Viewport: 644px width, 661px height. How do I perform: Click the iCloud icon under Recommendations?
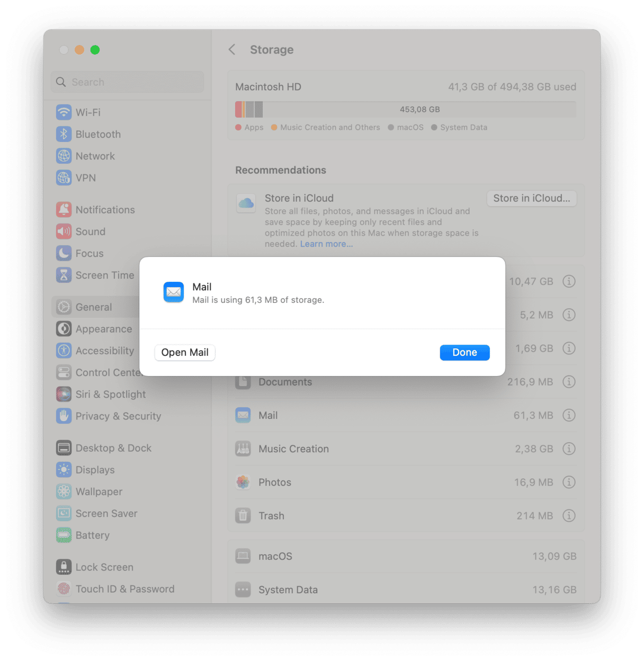246,203
